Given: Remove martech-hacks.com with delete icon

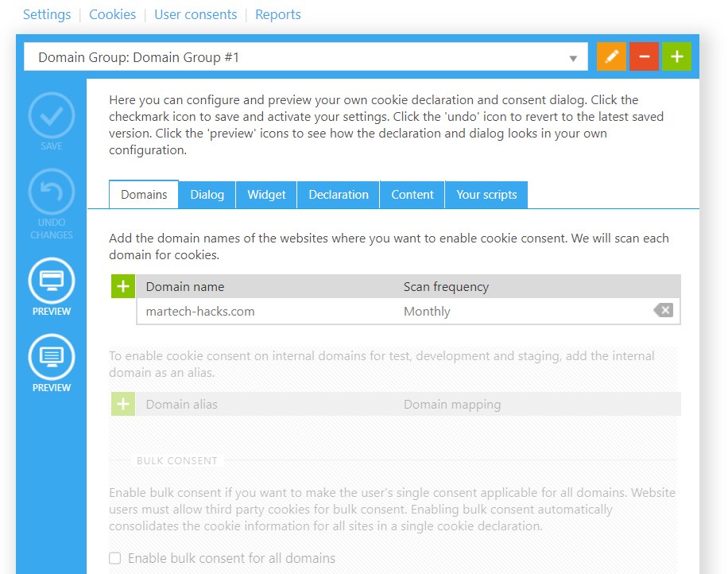Looking at the screenshot, I should coord(664,310).
